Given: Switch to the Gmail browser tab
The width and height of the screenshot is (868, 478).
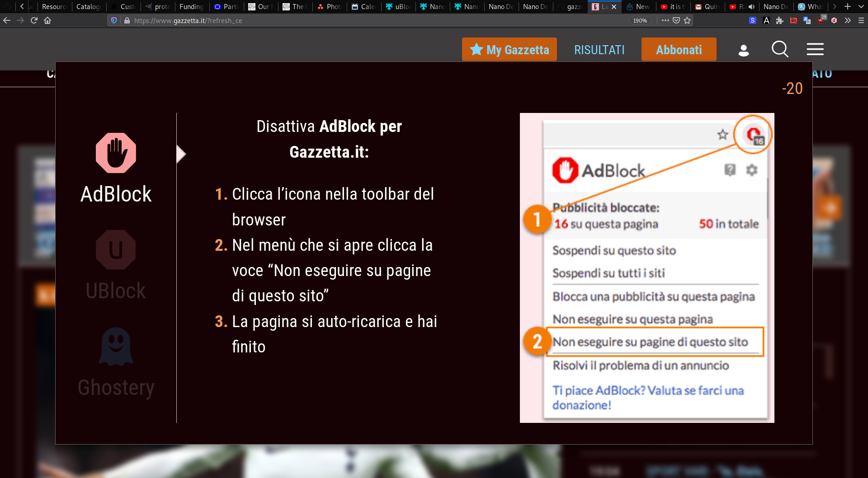Looking at the screenshot, I should pyautogui.click(x=708, y=7).
